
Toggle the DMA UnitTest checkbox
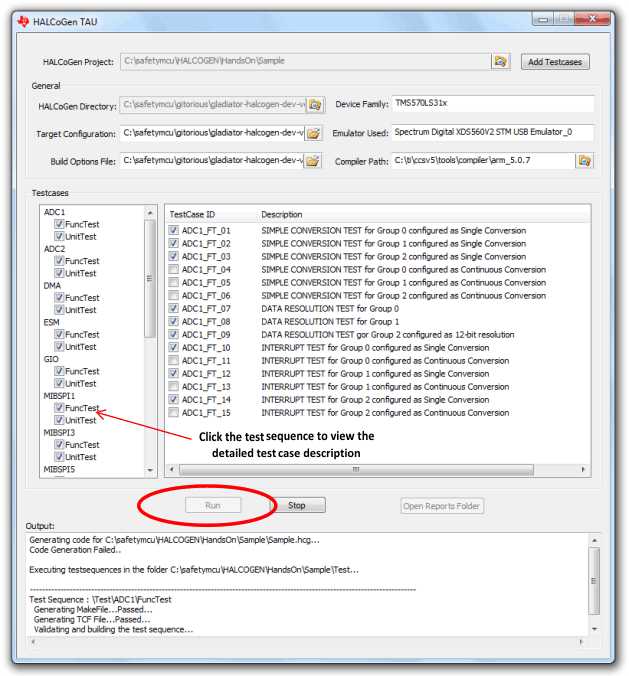point(59,310)
